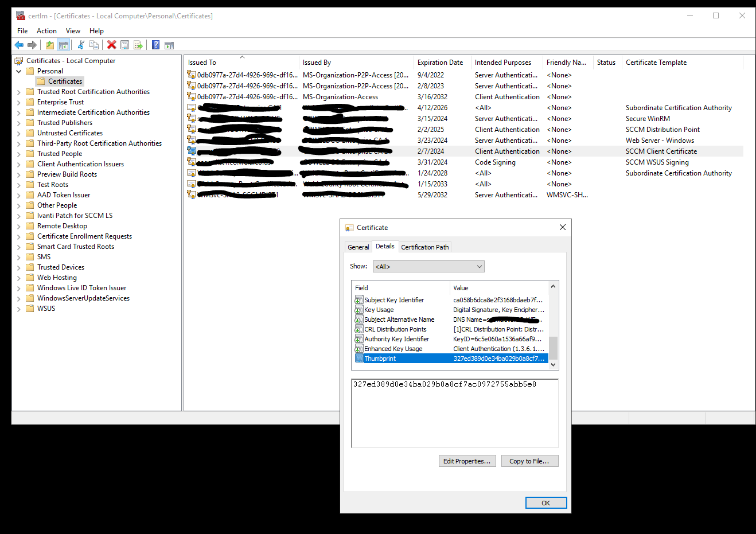Click the Cut scissors icon
Image resolution: width=756 pixels, height=534 pixels.
[81, 45]
